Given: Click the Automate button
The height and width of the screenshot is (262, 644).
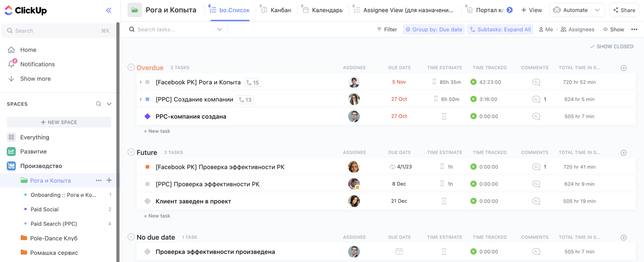Looking at the screenshot, I should pos(571,10).
